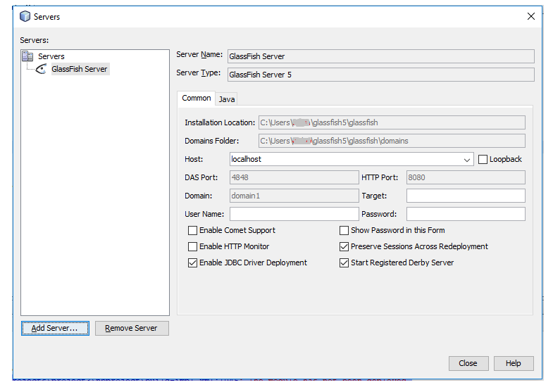
Task: Switch to the Java tab
Action: click(x=227, y=99)
